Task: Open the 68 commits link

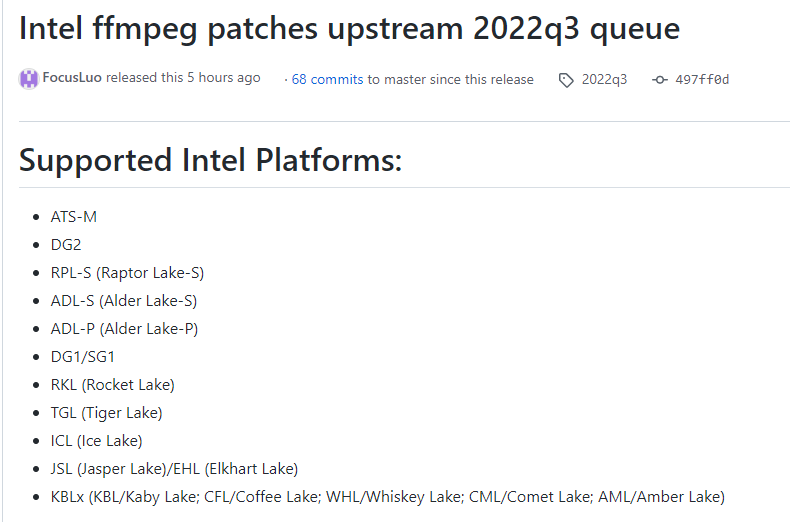Action: [327, 80]
